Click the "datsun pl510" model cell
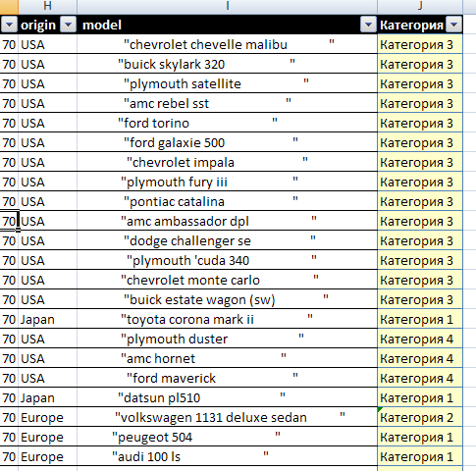Image resolution: width=476 pixels, height=471 pixels. click(x=227, y=397)
